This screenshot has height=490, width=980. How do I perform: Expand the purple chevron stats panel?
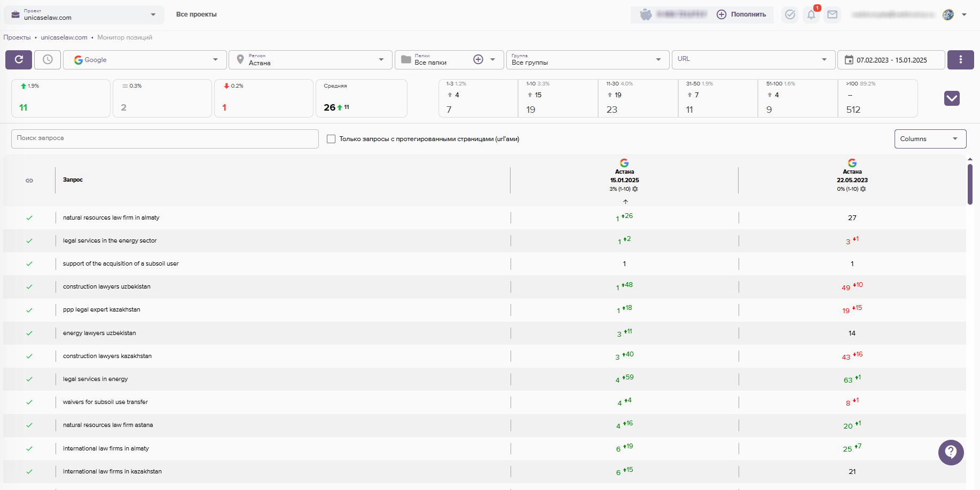pos(952,98)
